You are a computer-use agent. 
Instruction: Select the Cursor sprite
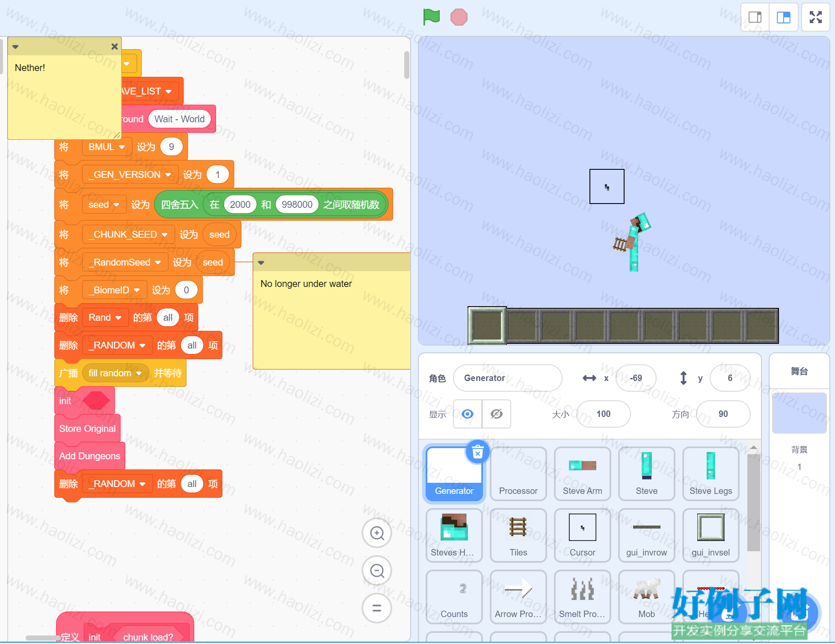[583, 535]
